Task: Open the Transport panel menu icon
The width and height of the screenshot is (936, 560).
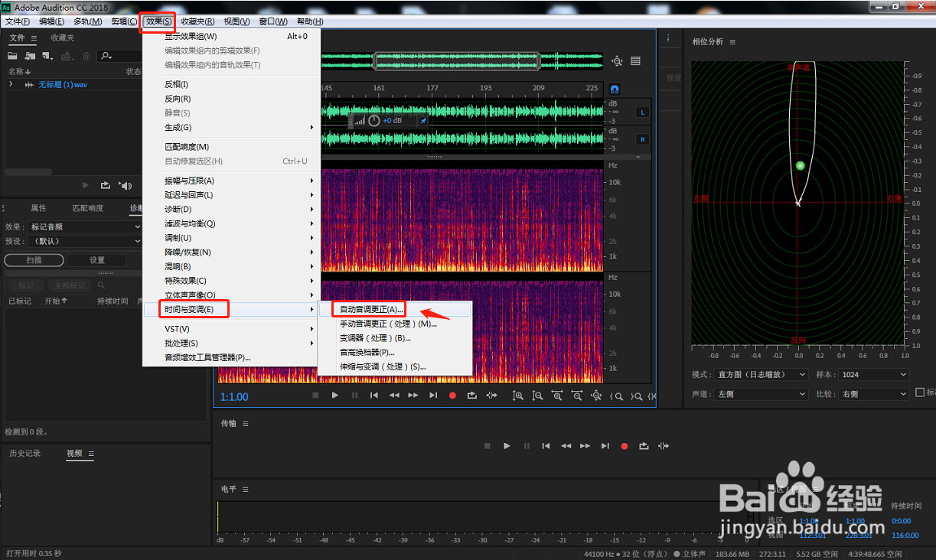Action: click(x=246, y=424)
